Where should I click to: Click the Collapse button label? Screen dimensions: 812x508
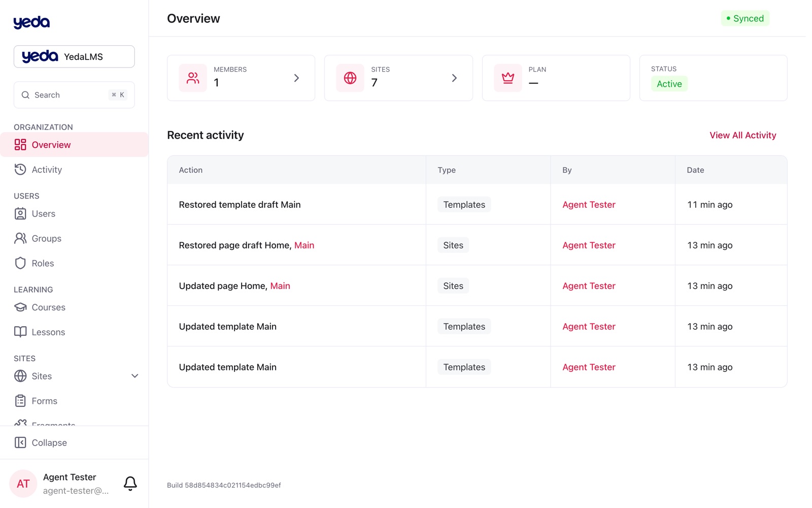(49, 442)
